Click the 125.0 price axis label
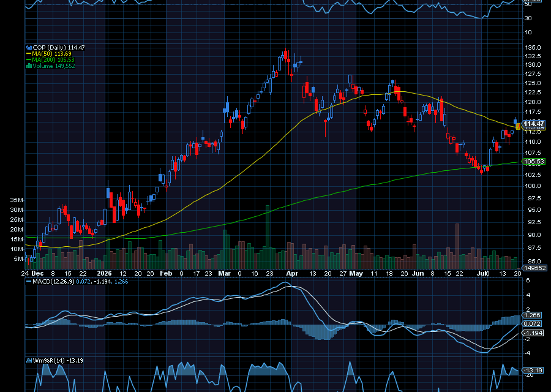The height and width of the screenshot is (392, 551). [533, 83]
